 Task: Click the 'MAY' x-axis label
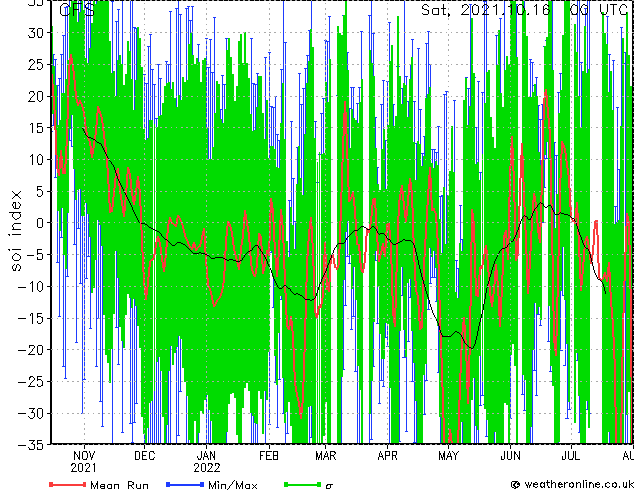pos(448,456)
